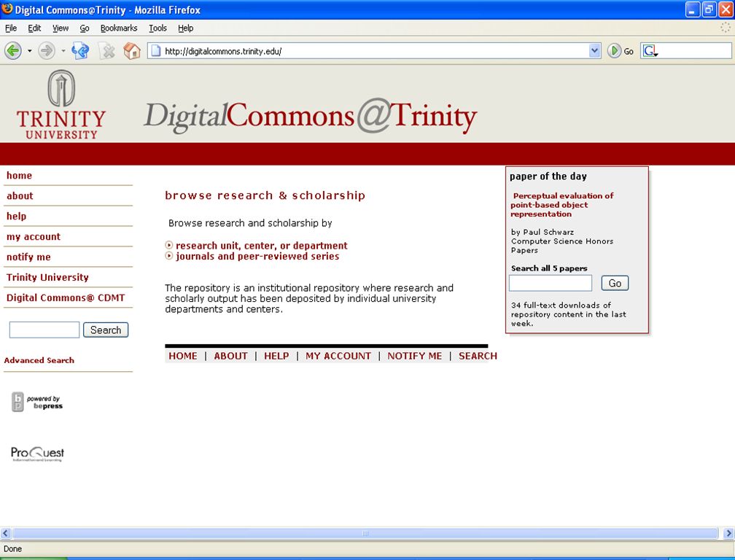735x560 pixels.
Task: Open Back button history dropdown arrow
Action: (29, 50)
